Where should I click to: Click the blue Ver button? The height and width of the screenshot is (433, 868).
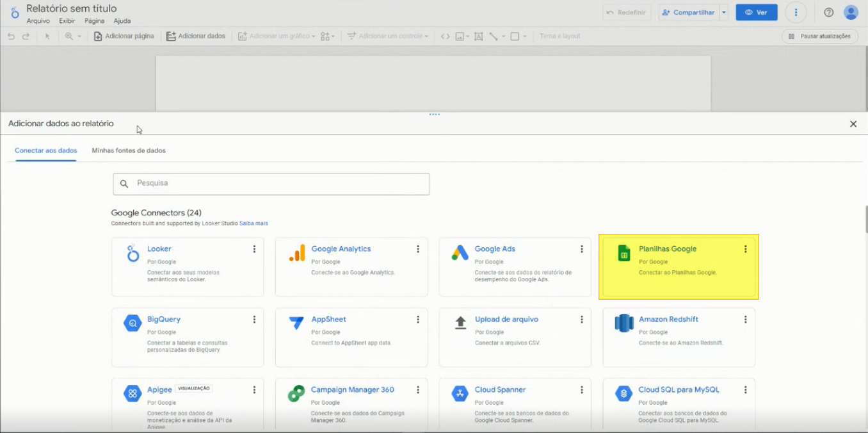pyautogui.click(x=757, y=12)
